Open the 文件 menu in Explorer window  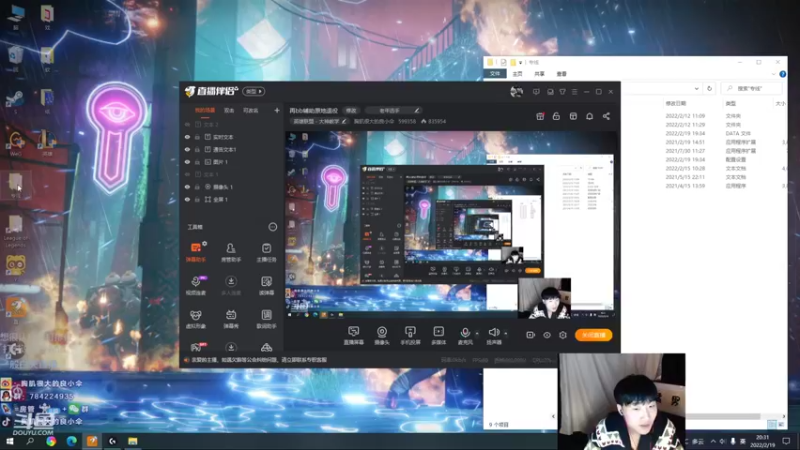pyautogui.click(x=495, y=74)
